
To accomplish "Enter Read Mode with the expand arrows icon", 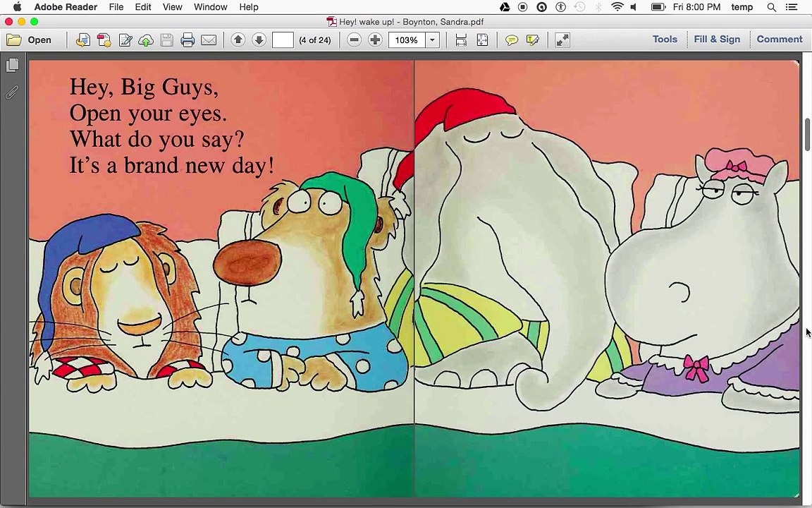I will [562, 40].
